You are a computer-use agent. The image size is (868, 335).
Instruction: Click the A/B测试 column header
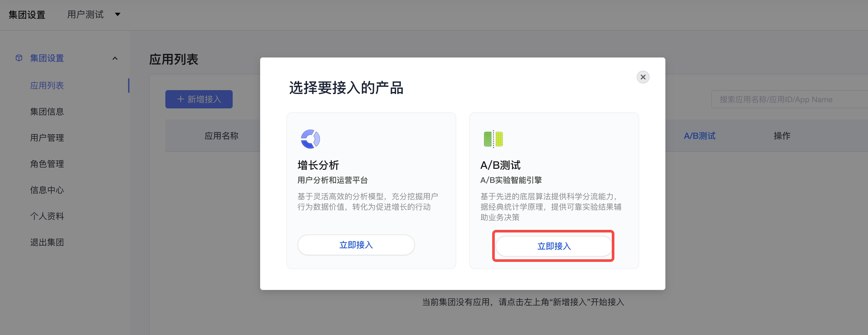[x=699, y=136]
